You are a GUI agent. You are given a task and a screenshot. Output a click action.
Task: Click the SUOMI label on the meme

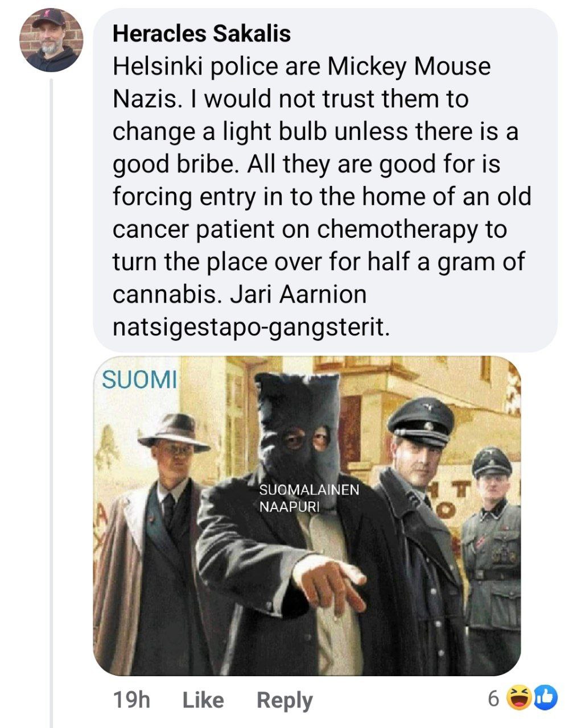point(139,379)
